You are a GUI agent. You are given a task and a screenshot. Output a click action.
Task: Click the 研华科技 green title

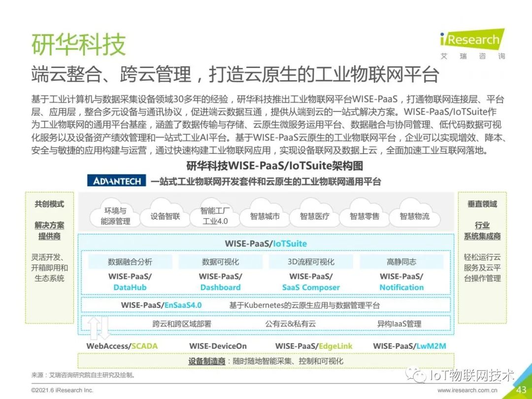(78, 44)
